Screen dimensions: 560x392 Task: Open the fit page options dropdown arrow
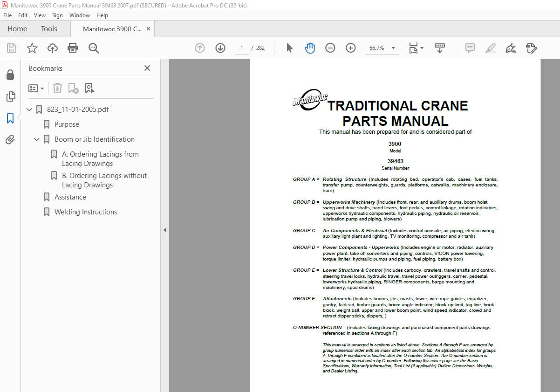coord(422,48)
